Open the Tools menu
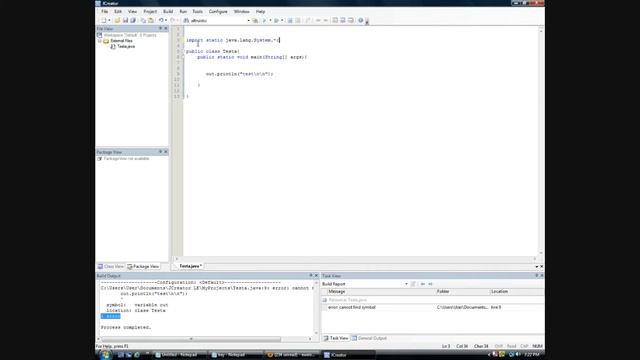This screenshot has height=360, width=640. click(x=197, y=11)
